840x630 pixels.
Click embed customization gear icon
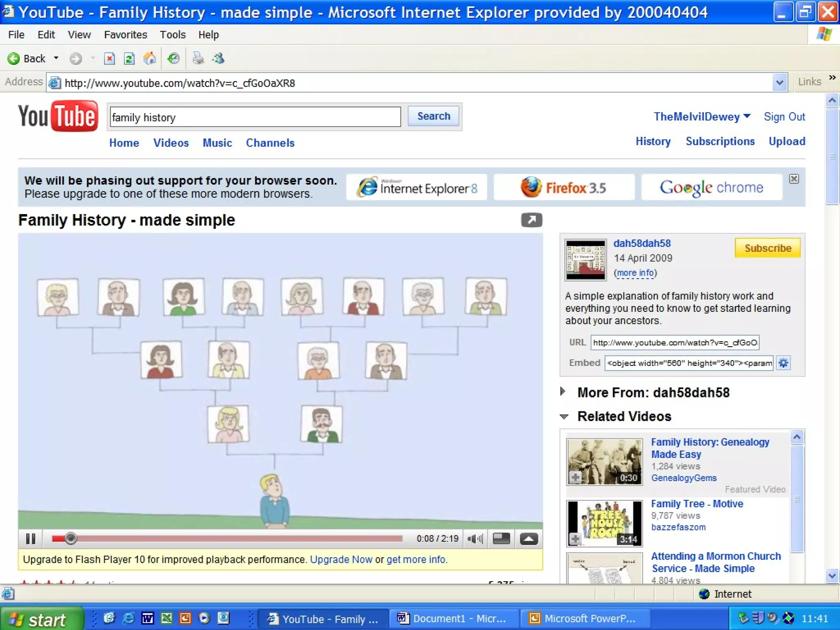tap(783, 363)
